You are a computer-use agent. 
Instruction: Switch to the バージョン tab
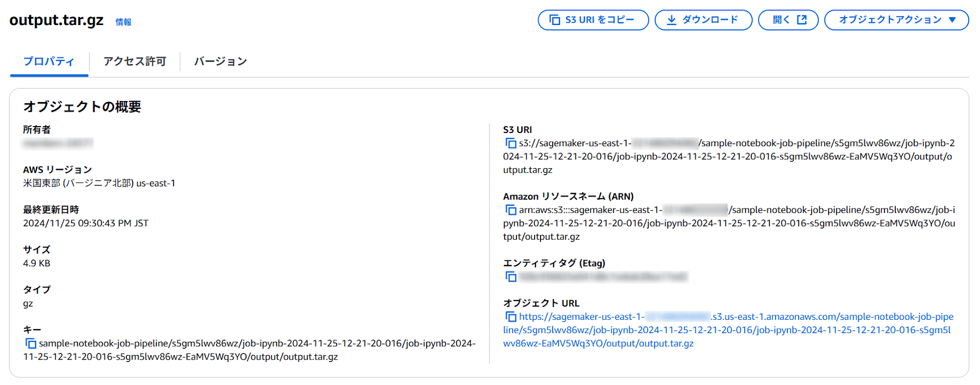pyautogui.click(x=220, y=62)
